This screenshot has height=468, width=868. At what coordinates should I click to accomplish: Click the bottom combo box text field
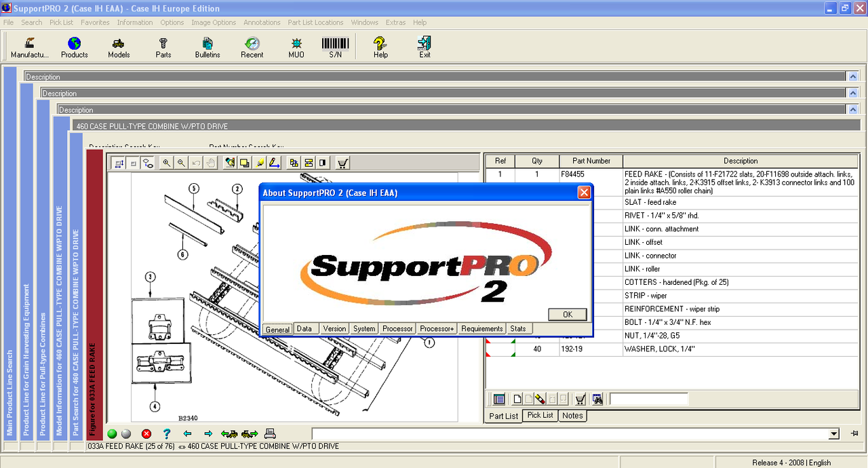point(570,433)
